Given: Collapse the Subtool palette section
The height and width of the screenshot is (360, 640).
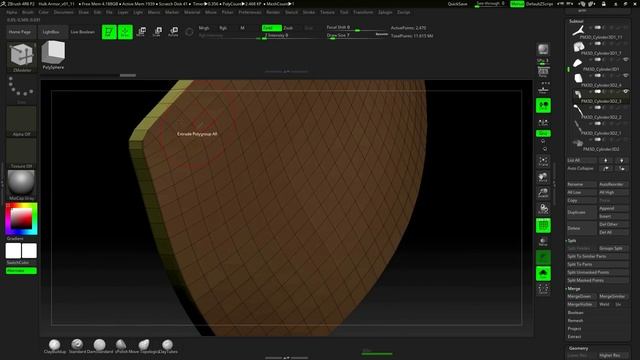Looking at the screenshot, I should [x=576, y=21].
